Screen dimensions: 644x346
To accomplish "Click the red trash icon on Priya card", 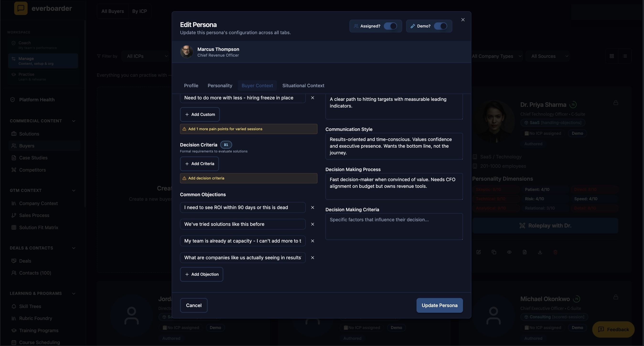I will tap(555, 252).
